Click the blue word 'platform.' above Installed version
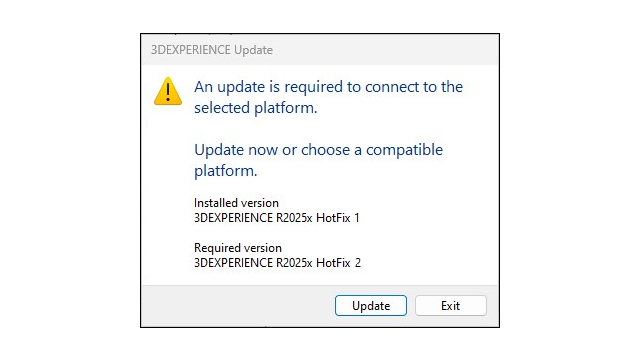This screenshot has height=360, width=640. (226, 171)
